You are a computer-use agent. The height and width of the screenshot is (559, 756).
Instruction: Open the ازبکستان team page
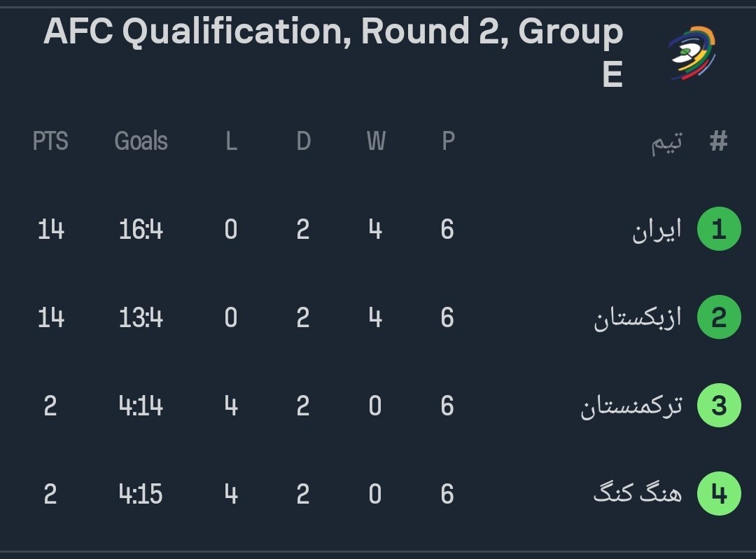[x=637, y=319]
